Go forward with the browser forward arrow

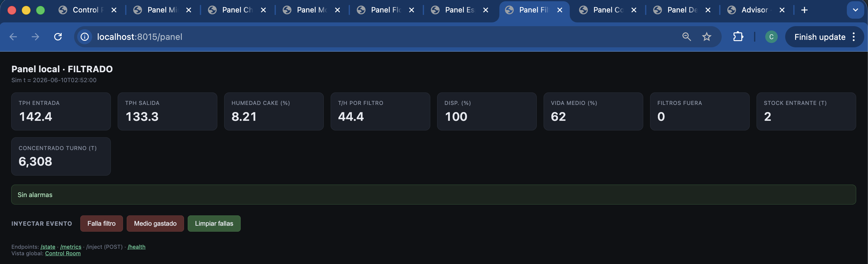(x=35, y=37)
